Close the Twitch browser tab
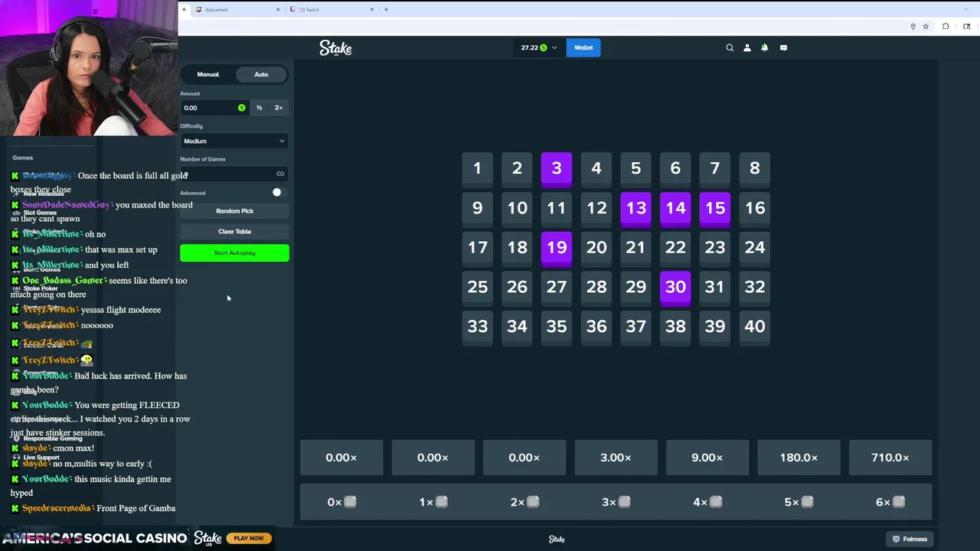Screen dimensions: 980x551 [372, 9]
